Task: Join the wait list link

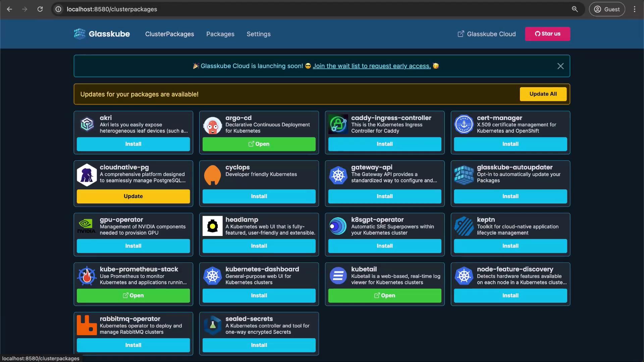Action: 372,66
